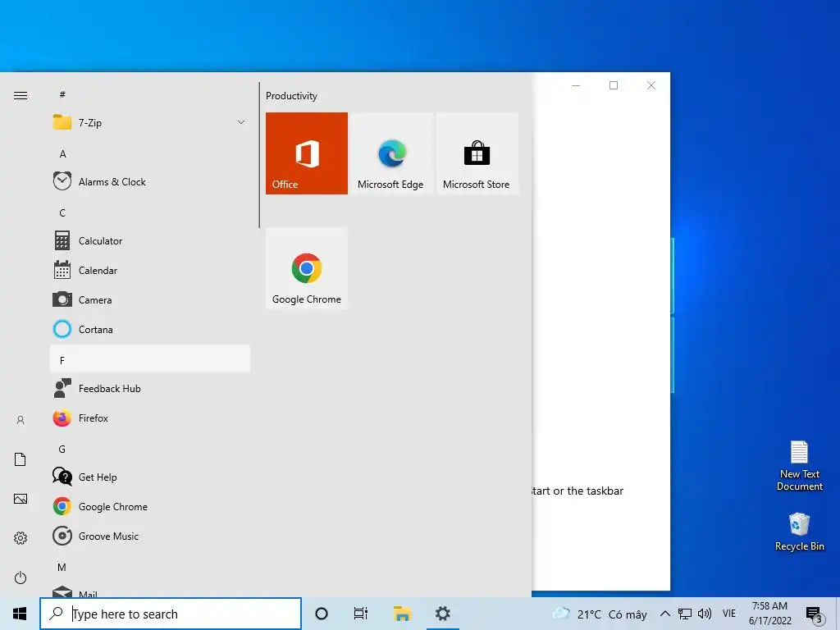Open Feedback Hub app

[150, 388]
